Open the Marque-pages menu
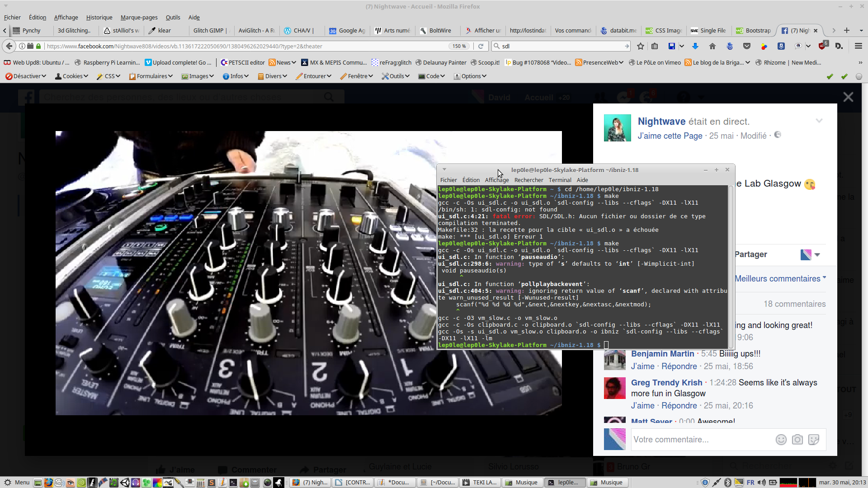Screen dimensions: 868x488 [139, 17]
